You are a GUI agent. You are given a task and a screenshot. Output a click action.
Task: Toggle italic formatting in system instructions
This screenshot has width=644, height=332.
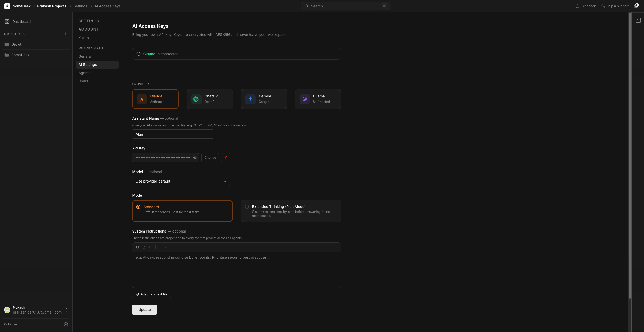[144, 247]
